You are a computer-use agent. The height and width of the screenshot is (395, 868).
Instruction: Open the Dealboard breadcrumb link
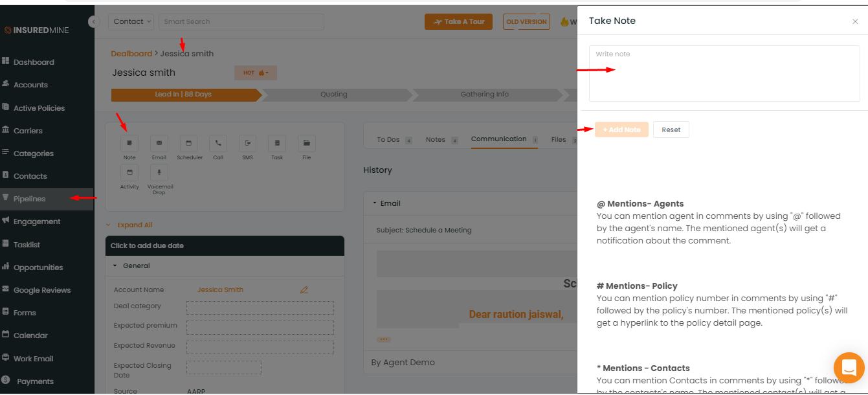pyautogui.click(x=131, y=54)
